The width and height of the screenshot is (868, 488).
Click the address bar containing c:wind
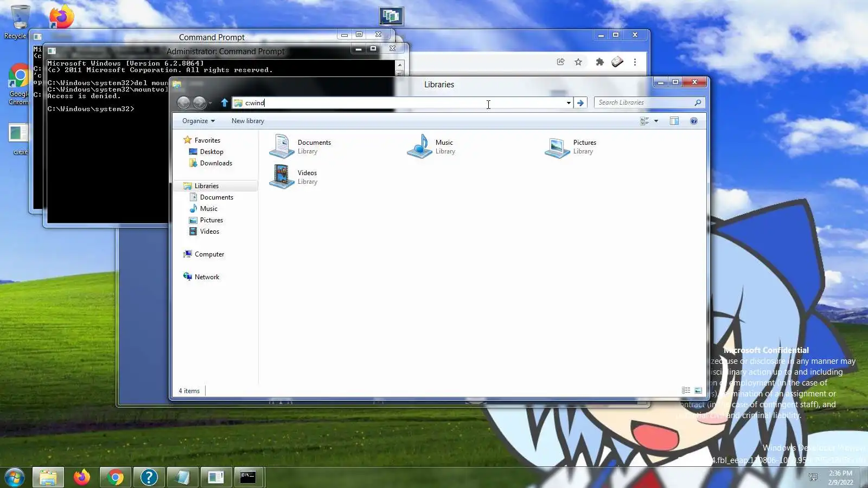coord(403,102)
